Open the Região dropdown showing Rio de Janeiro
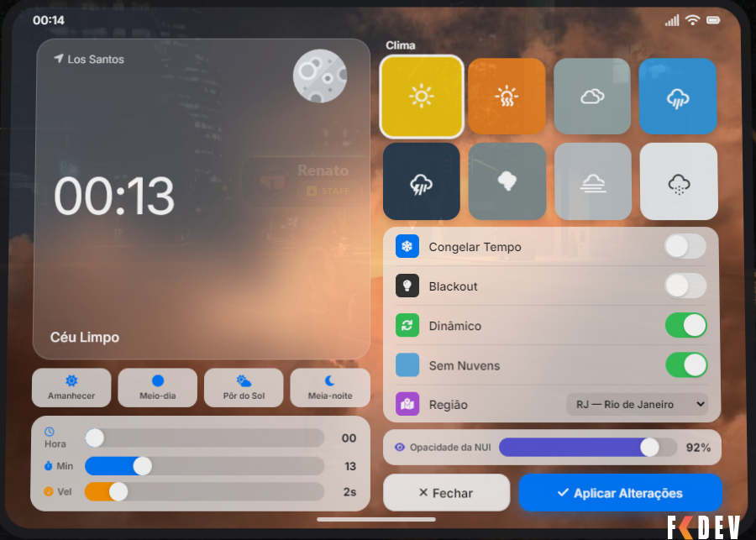Viewport: 756px width, 540px height. point(637,405)
